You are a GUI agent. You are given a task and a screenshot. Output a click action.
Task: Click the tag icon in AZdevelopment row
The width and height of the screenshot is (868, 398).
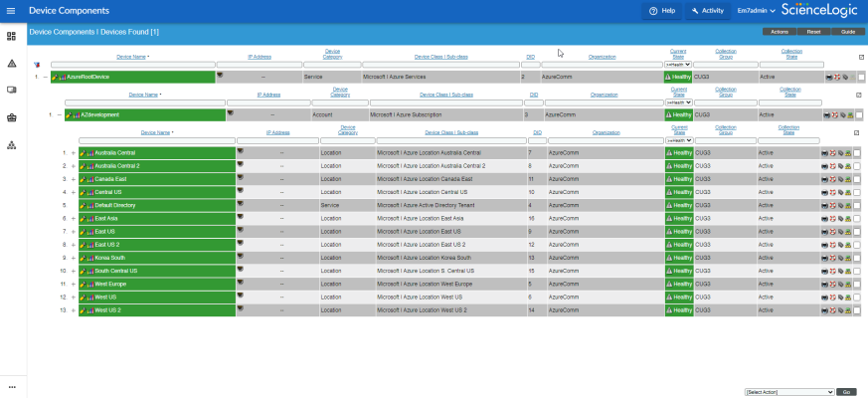coord(842,115)
